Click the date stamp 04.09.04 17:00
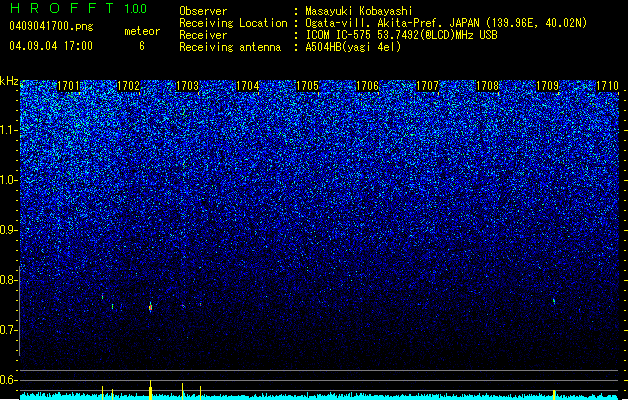 coord(51,46)
